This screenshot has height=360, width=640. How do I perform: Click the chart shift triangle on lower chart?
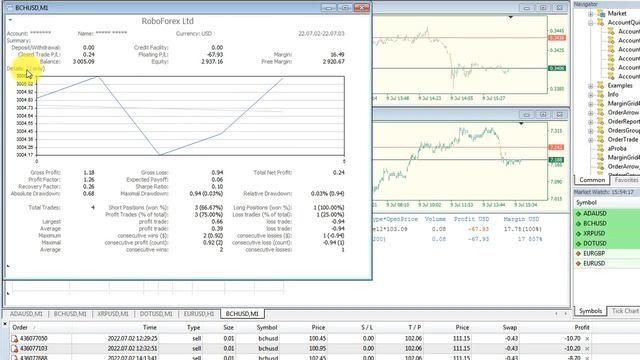pyautogui.click(x=521, y=123)
